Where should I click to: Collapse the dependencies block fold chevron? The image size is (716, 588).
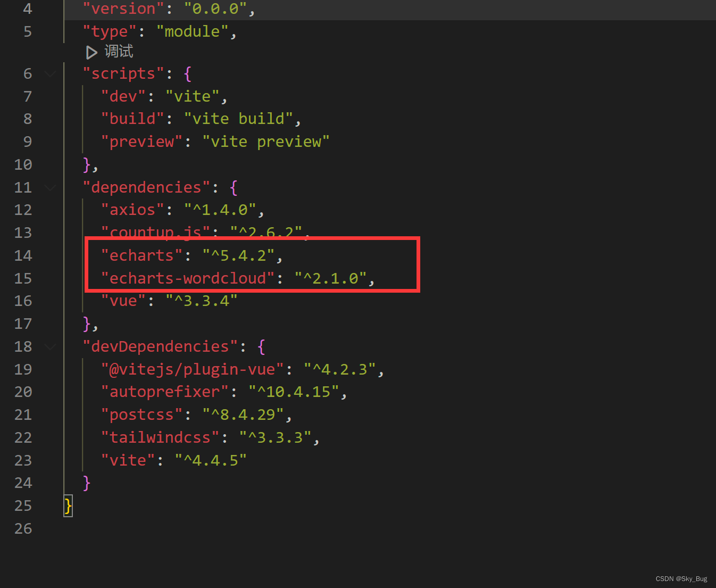click(51, 187)
